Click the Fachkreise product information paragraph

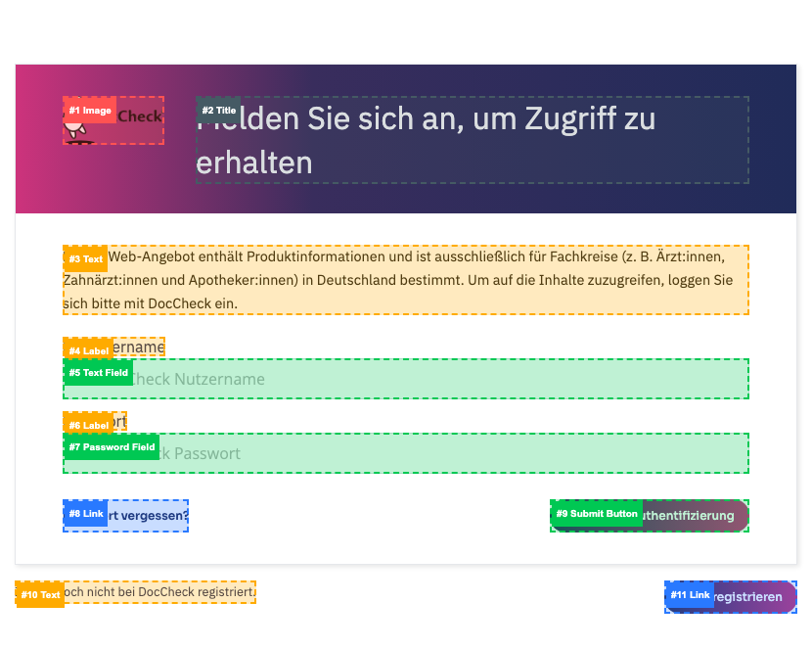point(406,281)
